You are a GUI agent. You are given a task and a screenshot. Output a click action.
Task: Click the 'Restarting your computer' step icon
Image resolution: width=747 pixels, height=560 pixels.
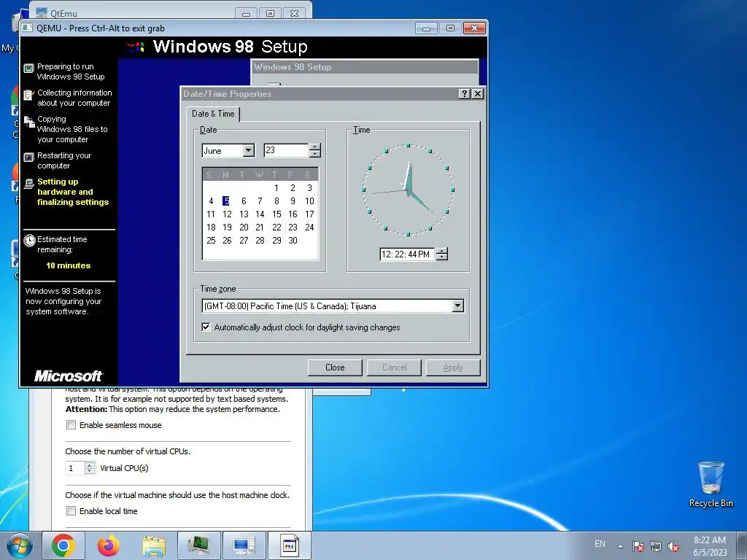[x=29, y=157]
